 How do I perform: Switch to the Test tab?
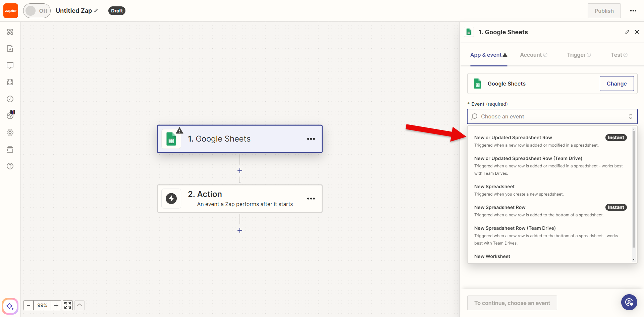click(619, 55)
